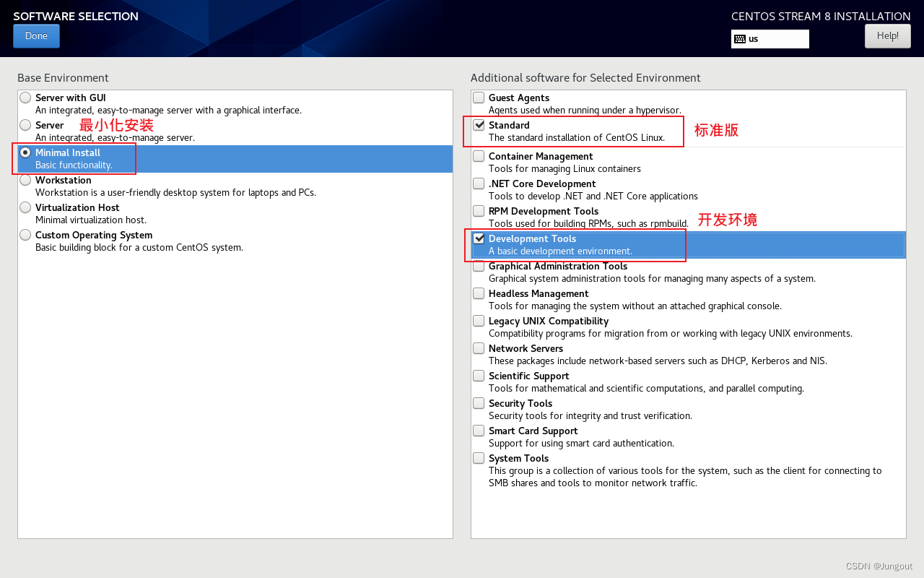The height and width of the screenshot is (578, 924).
Task: Click the keyboard layout icon beside us
Action: [x=740, y=39]
